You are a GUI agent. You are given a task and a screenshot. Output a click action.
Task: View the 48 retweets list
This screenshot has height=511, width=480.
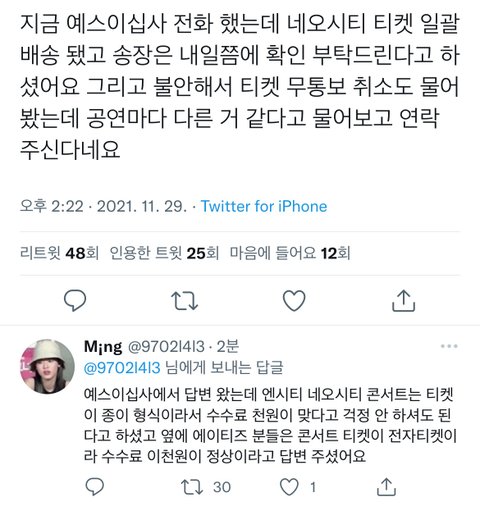pos(59,253)
